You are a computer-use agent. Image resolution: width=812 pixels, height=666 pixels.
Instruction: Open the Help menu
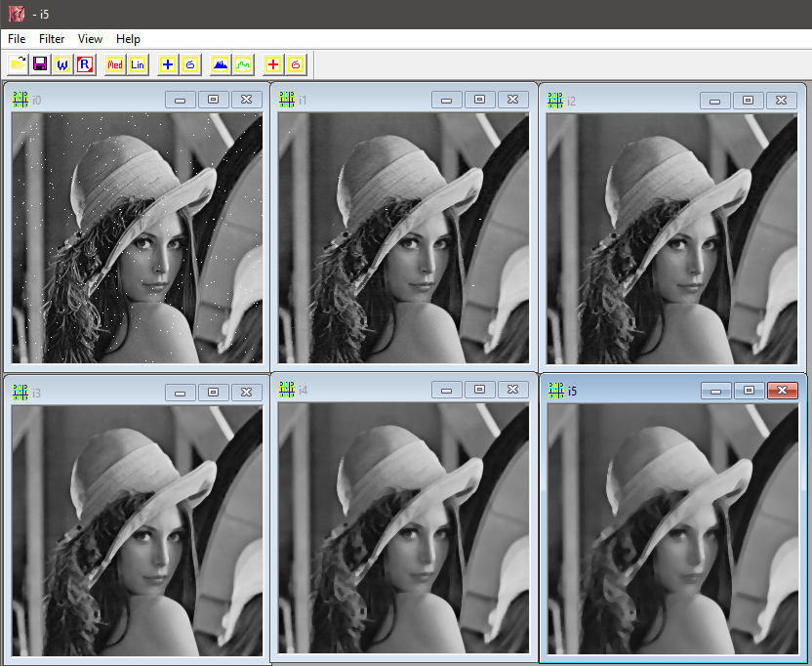click(x=128, y=39)
